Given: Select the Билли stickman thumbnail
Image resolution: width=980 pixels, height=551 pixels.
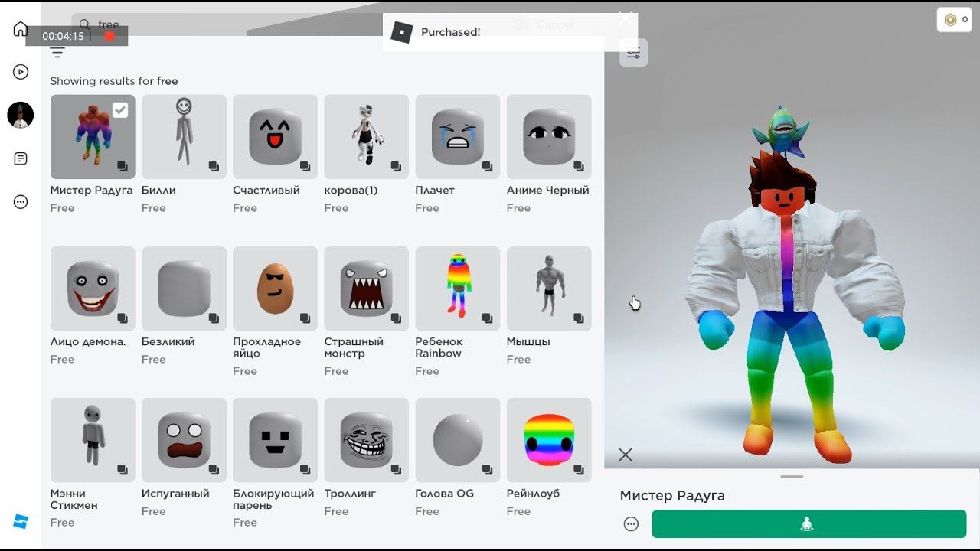Looking at the screenshot, I should (x=184, y=137).
